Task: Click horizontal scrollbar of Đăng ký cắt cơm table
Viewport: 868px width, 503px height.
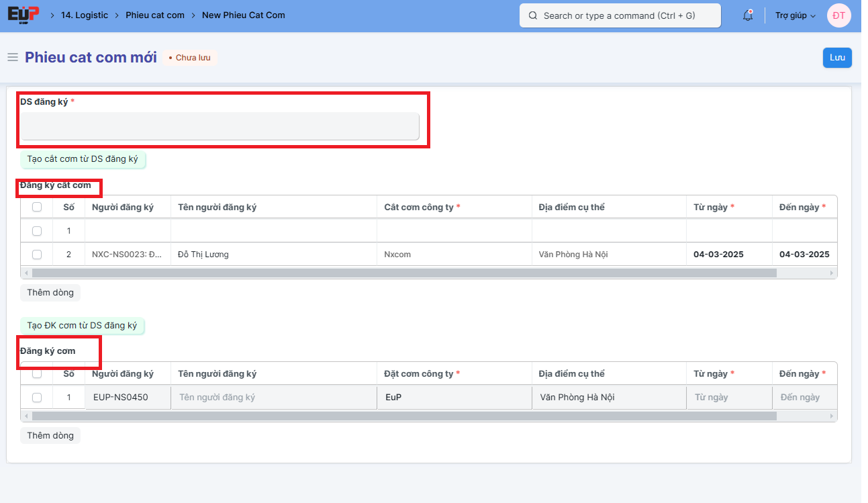Action: pyautogui.click(x=403, y=273)
